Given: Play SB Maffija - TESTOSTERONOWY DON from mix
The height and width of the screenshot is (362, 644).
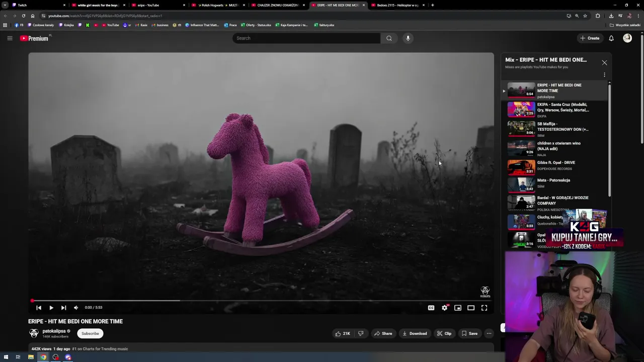Looking at the screenshot, I should click(x=553, y=129).
